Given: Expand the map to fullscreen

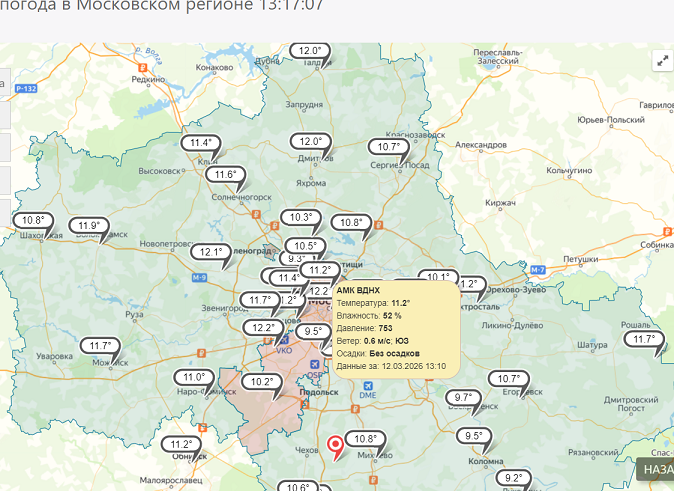Looking at the screenshot, I should [662, 60].
